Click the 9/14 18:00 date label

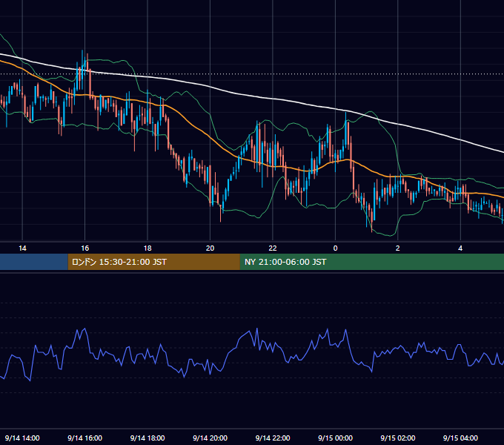(147, 438)
